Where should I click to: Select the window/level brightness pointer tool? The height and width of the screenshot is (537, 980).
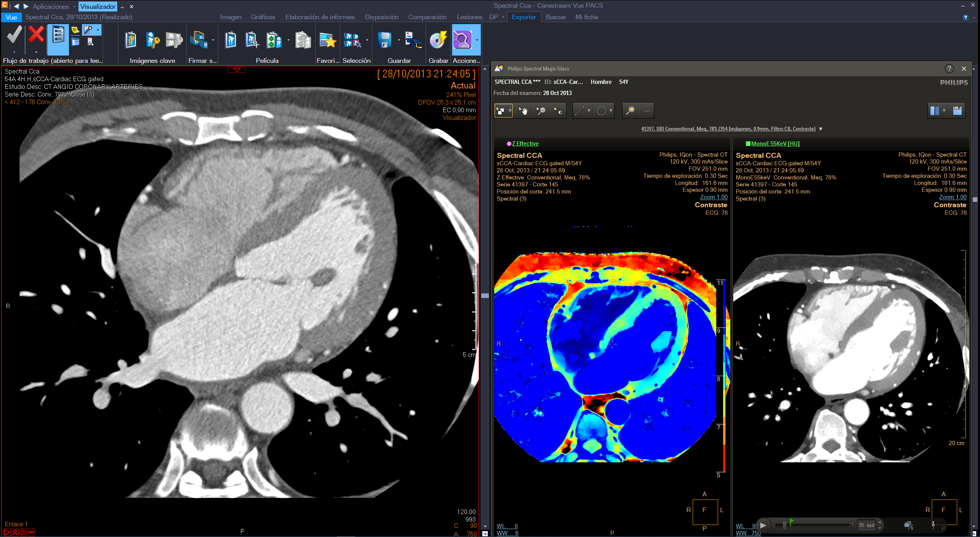[x=558, y=111]
